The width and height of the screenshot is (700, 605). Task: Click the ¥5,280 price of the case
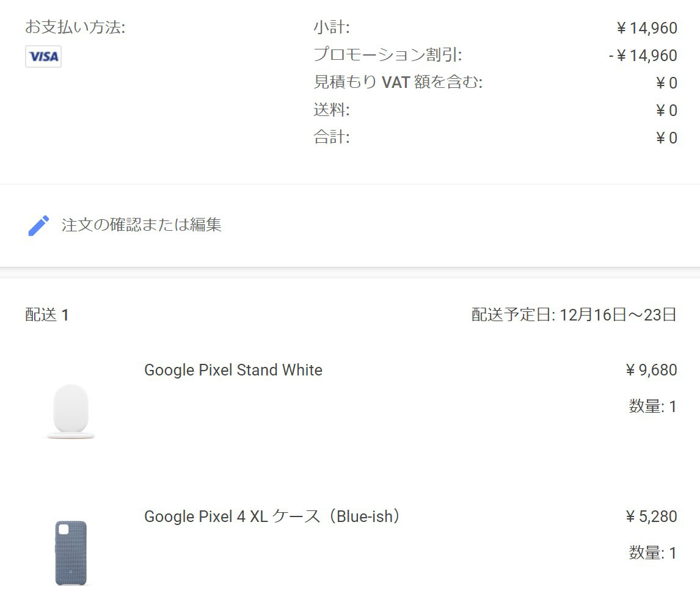pyautogui.click(x=651, y=516)
